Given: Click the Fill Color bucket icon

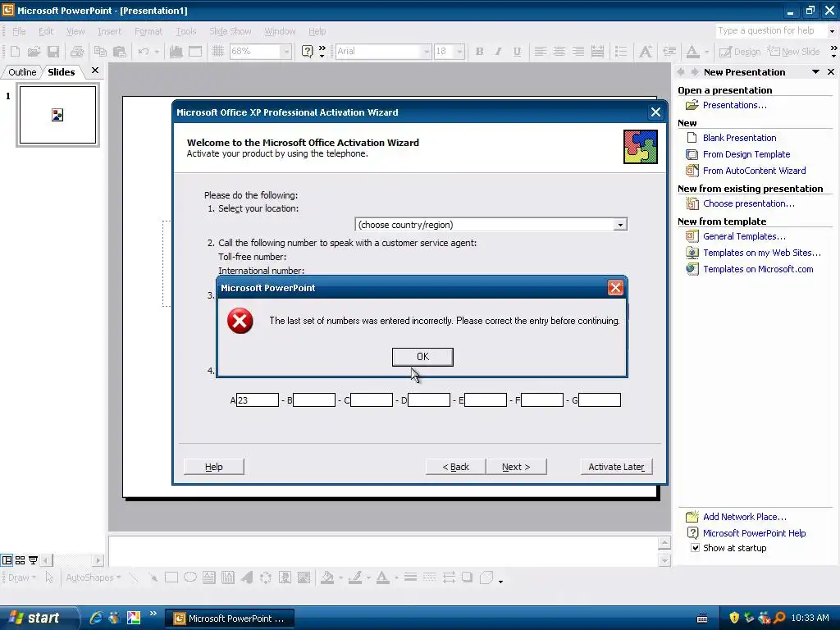Looking at the screenshot, I should pyautogui.click(x=326, y=577).
